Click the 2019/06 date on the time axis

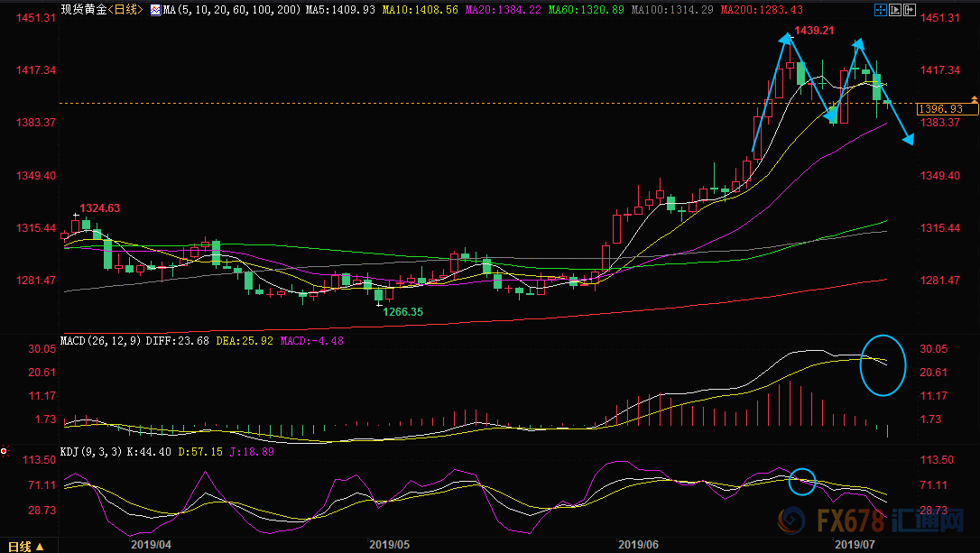pyautogui.click(x=638, y=545)
